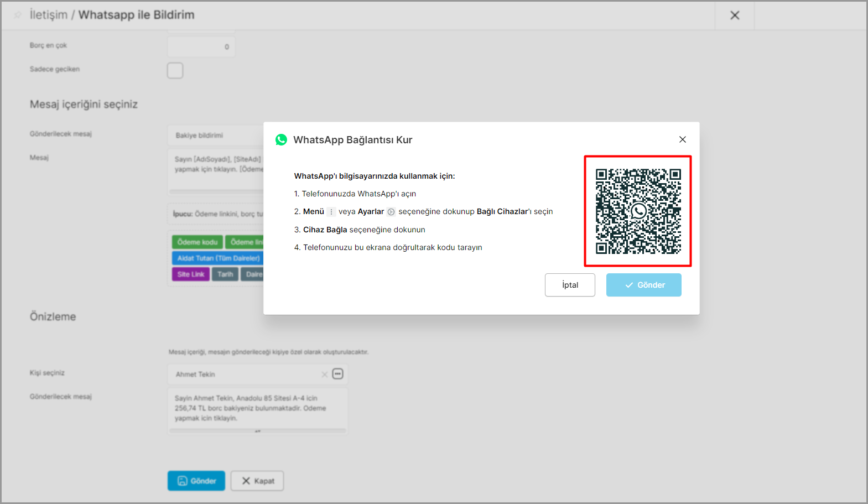Click the WhatsApp QR code image
Screen dimensions: 868x504
coord(638,211)
